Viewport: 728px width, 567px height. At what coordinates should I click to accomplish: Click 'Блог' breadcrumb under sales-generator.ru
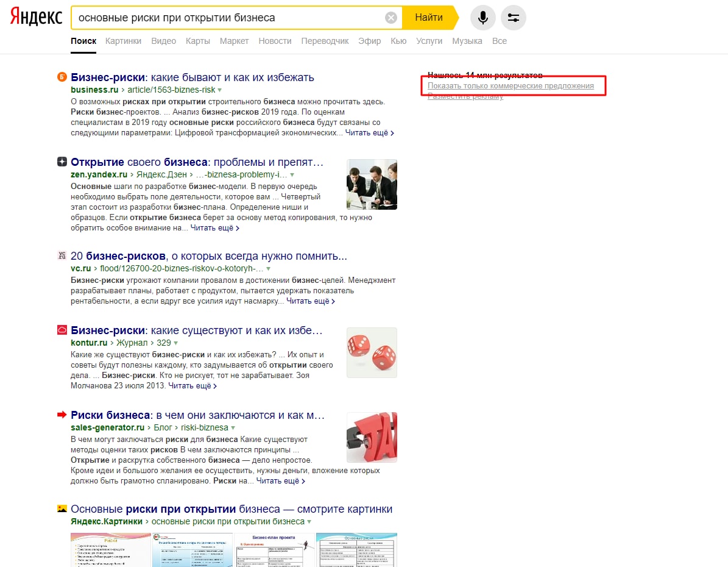tap(163, 427)
